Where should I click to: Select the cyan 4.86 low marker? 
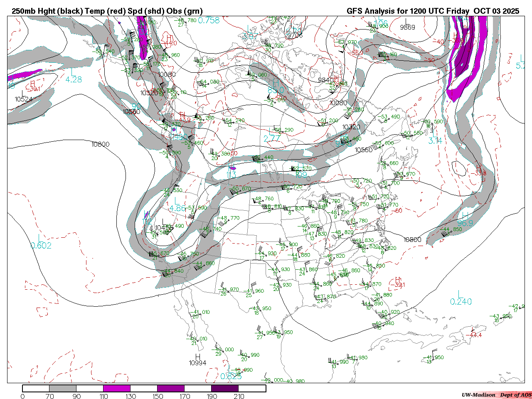pos(177,208)
